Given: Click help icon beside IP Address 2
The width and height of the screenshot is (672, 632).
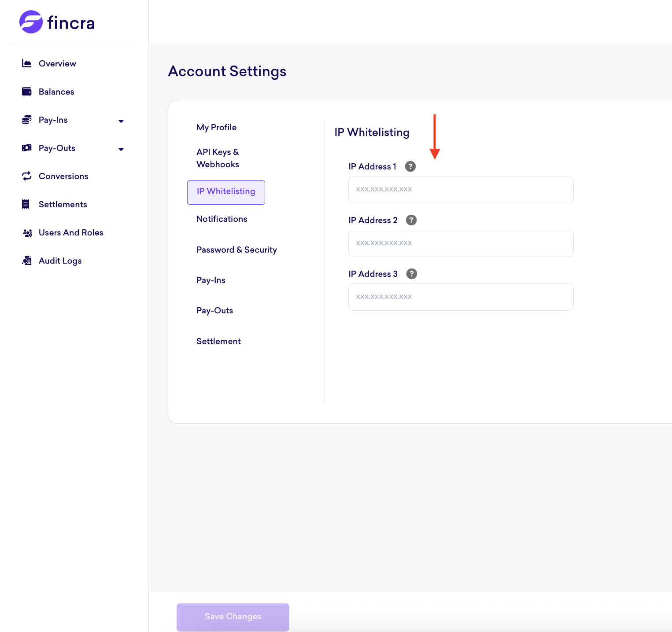Looking at the screenshot, I should tap(411, 220).
